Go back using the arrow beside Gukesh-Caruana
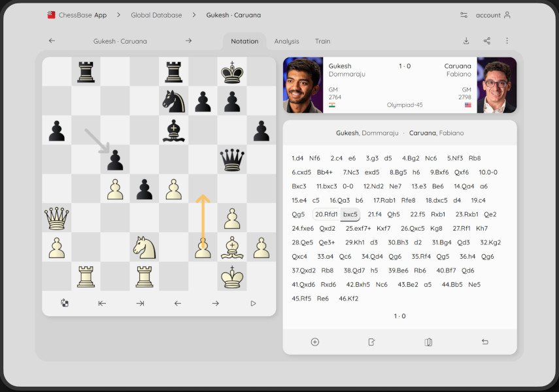 (x=52, y=41)
